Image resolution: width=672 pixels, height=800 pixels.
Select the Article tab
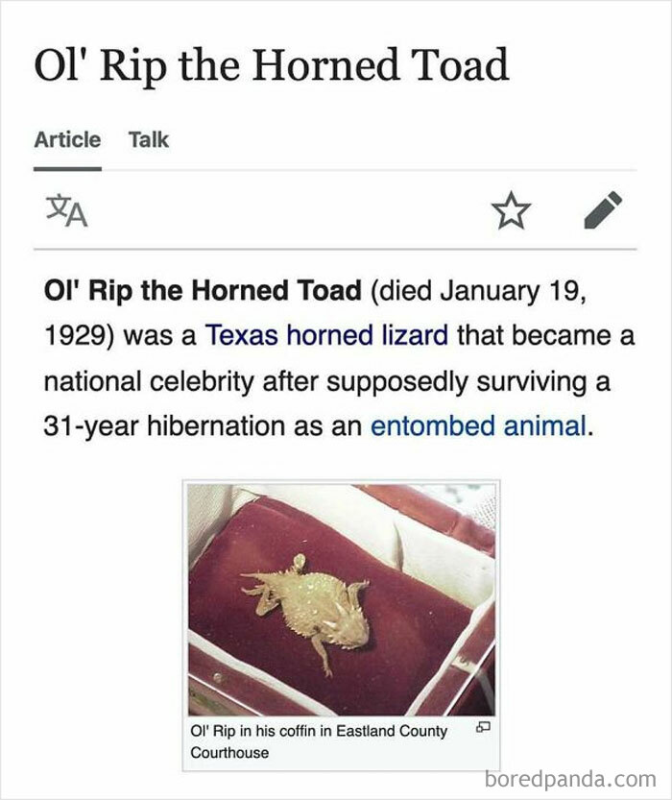pos(67,139)
